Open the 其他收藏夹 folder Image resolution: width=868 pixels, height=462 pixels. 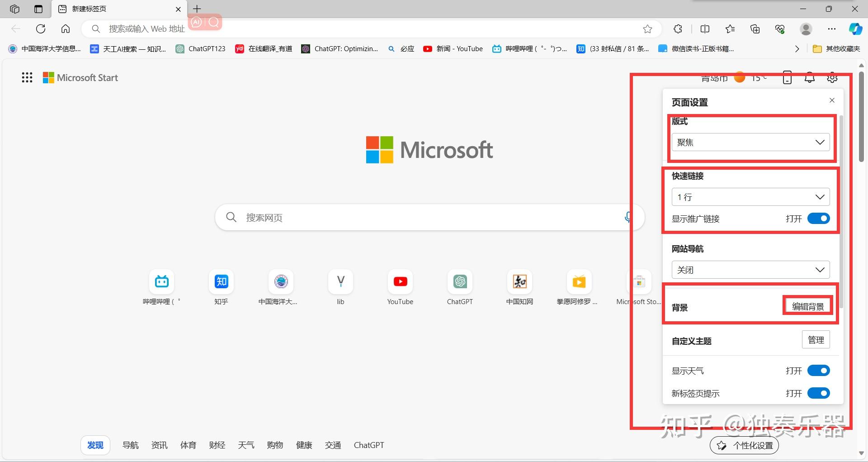click(x=836, y=49)
